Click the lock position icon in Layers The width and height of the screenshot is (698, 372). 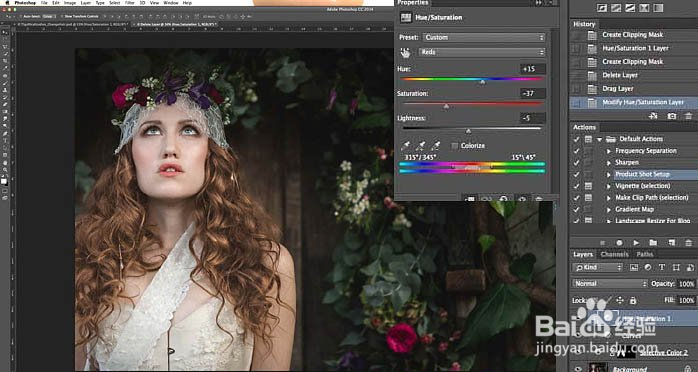(619, 300)
